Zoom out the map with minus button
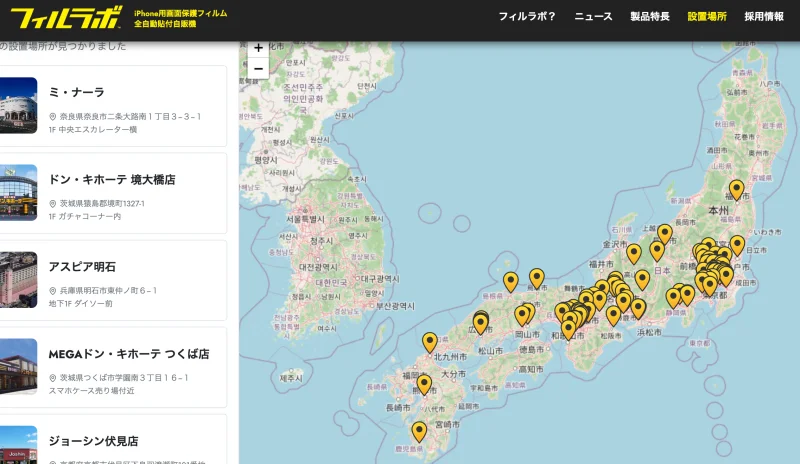The width and height of the screenshot is (800, 464). click(258, 68)
